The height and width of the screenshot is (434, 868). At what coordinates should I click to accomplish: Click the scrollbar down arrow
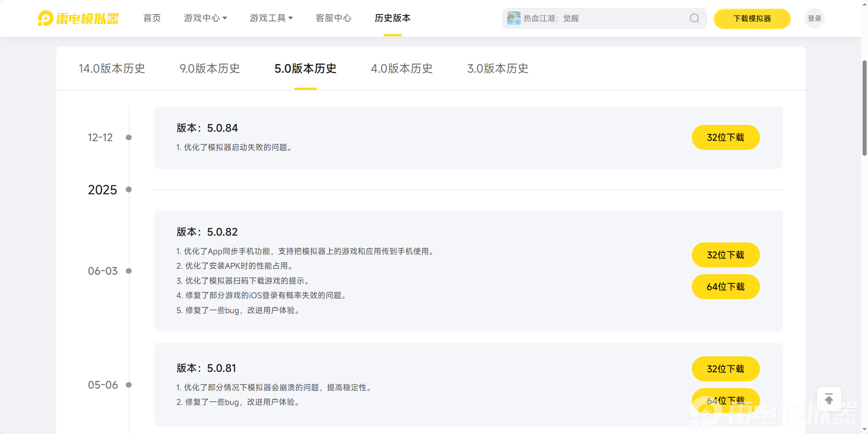864,429
